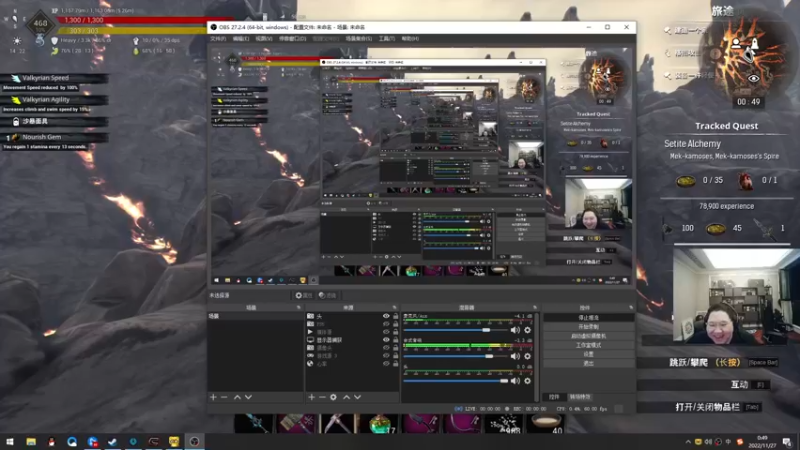Mute the first mixer channel speaker
This screenshot has height=450, width=800.
[x=515, y=330]
